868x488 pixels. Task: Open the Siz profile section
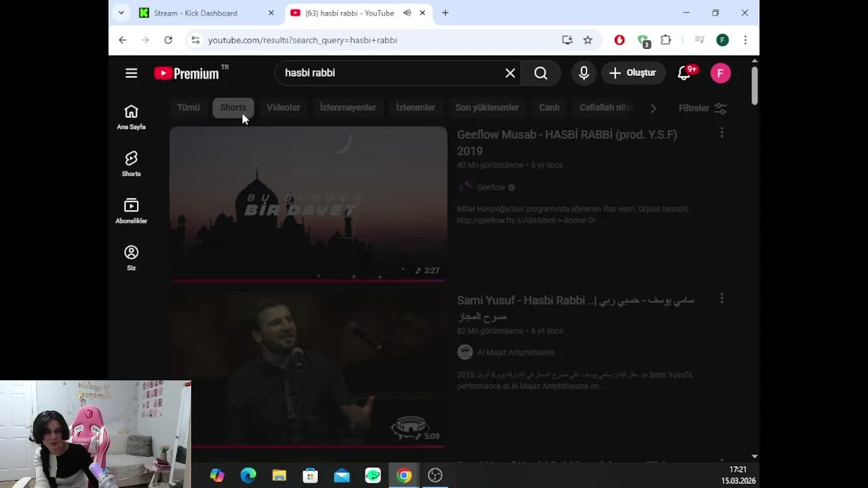[132, 258]
